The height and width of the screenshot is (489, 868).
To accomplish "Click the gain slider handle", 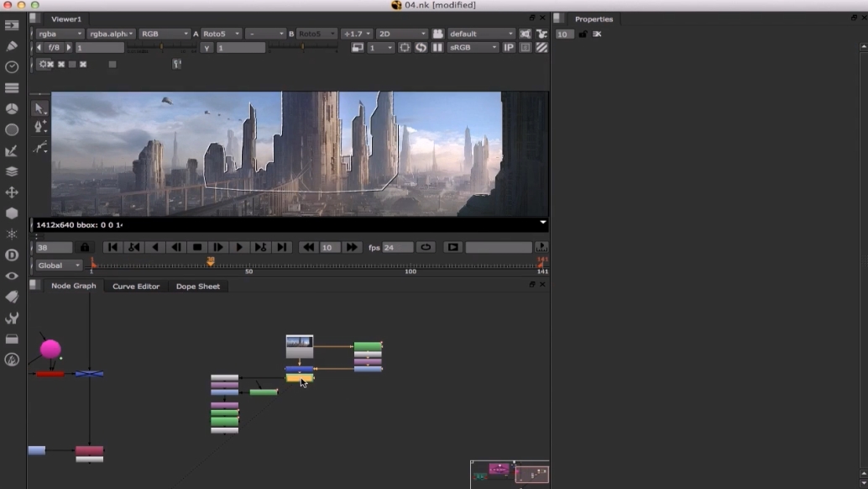I will [x=161, y=48].
